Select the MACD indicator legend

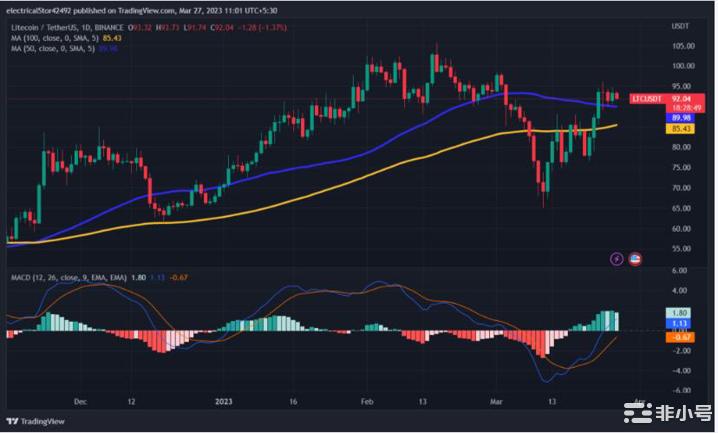(58, 276)
